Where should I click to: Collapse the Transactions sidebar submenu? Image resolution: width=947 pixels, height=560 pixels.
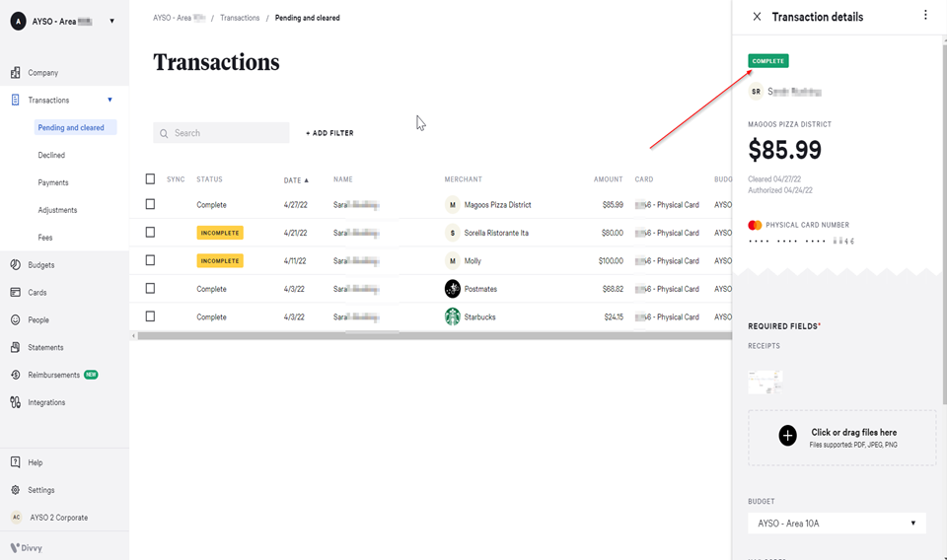pos(109,100)
